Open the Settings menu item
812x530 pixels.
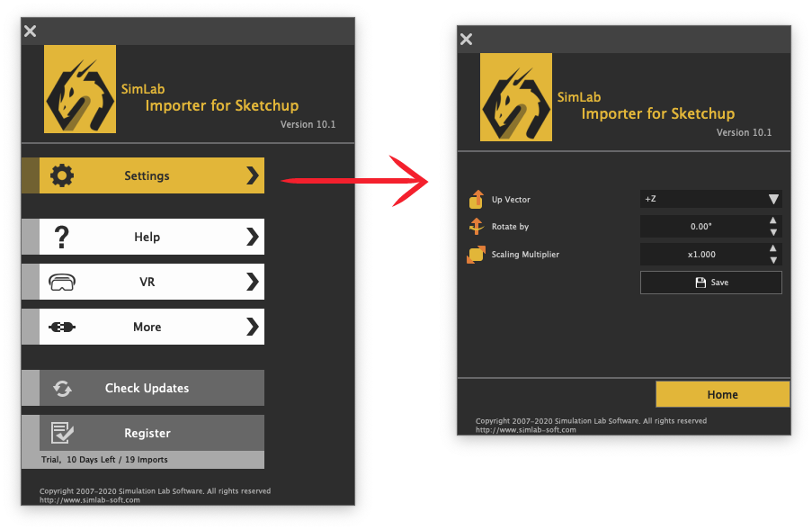click(x=143, y=175)
